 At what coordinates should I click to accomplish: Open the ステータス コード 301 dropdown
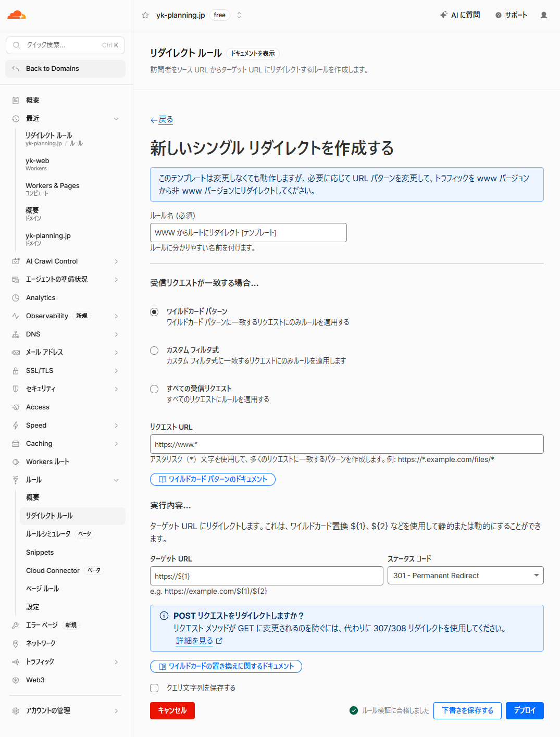click(466, 576)
